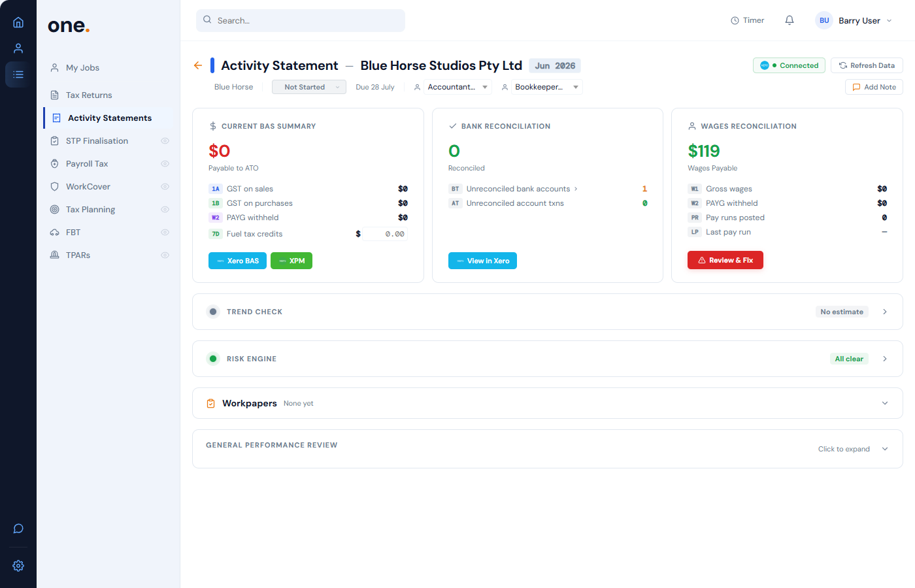Click the AT unreconciled account txns badge
Viewport: 915px width, 588px height.
click(456, 203)
